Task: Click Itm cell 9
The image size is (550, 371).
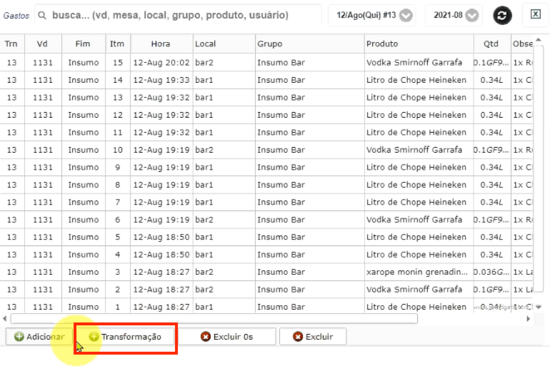Action: point(118,168)
